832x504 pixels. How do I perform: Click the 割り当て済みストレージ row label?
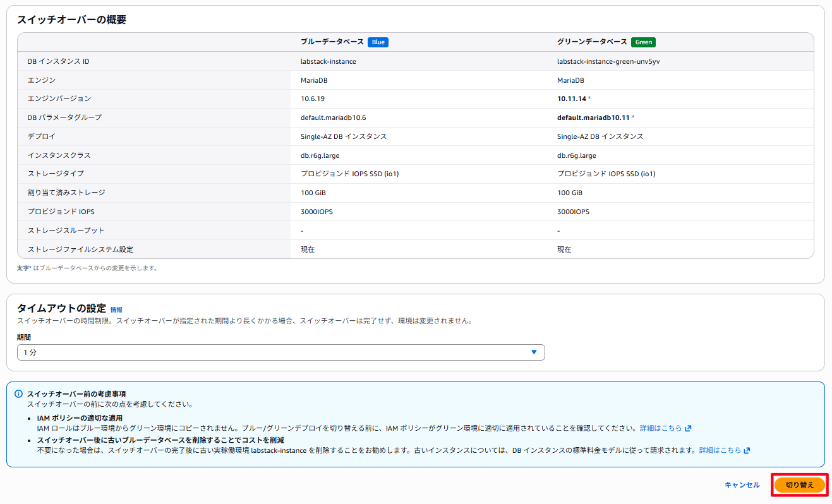point(66,193)
